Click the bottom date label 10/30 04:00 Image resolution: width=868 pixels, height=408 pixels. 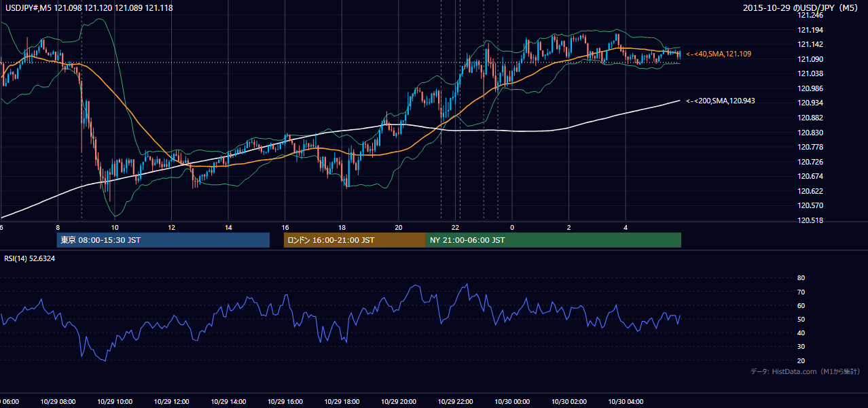[x=625, y=401]
